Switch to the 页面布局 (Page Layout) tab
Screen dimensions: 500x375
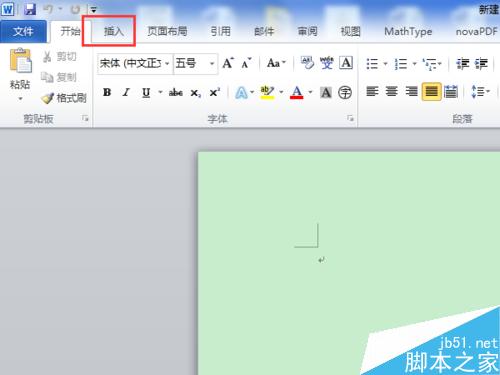click(167, 31)
